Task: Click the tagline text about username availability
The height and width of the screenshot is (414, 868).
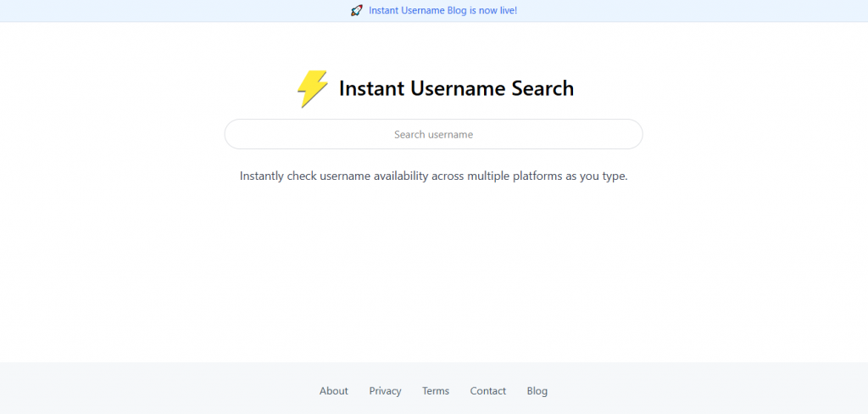Action: click(433, 176)
